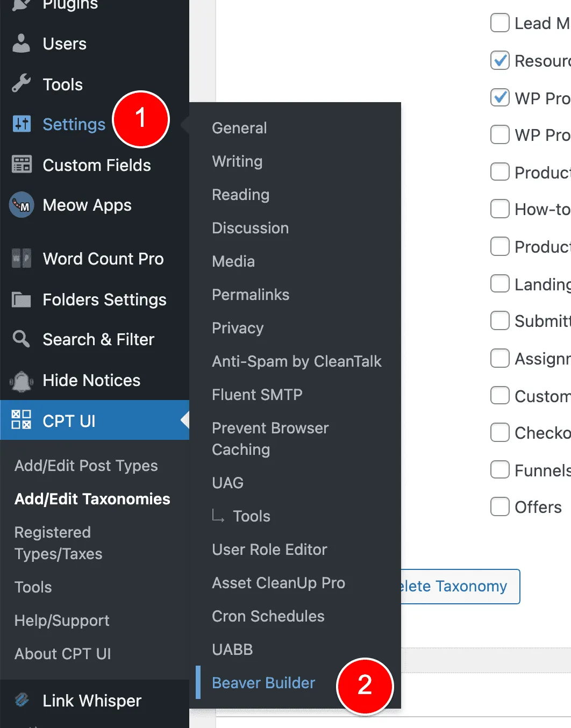Viewport: 571px width, 728px height.
Task: Open Anti-Spam by CleanTalk settings
Action: pyautogui.click(x=297, y=361)
